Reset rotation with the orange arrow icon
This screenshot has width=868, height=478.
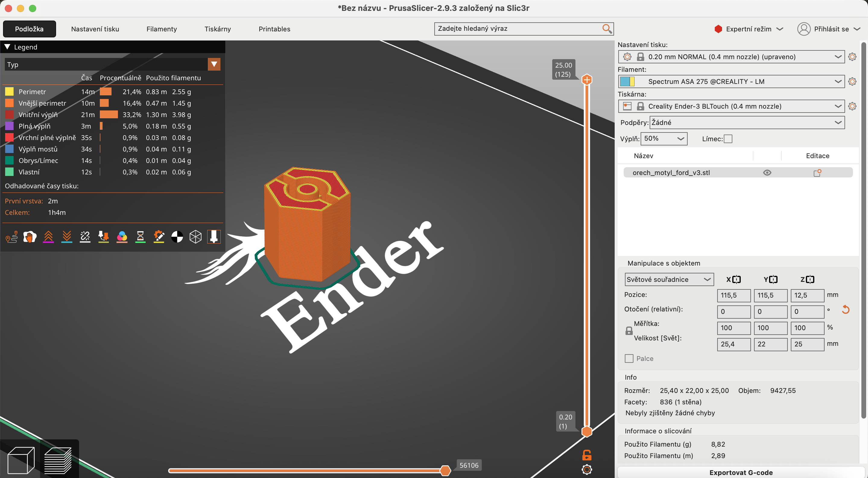tap(845, 310)
